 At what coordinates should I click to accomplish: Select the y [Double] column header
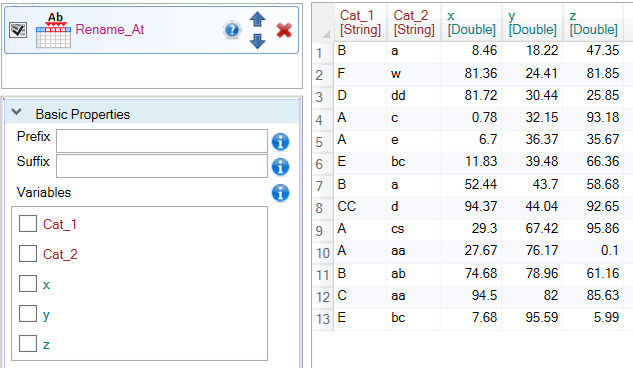(x=532, y=22)
